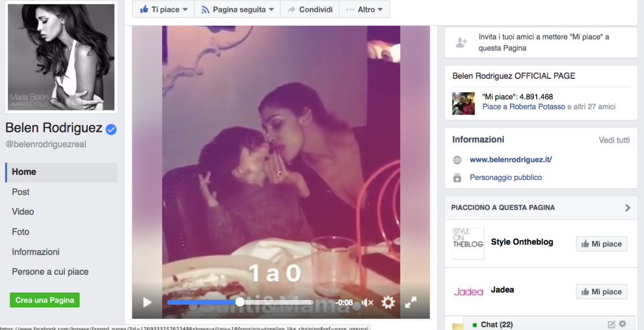The height and width of the screenshot is (330, 644).
Task: Click the page profile photo thumbnail
Action: 61,57
